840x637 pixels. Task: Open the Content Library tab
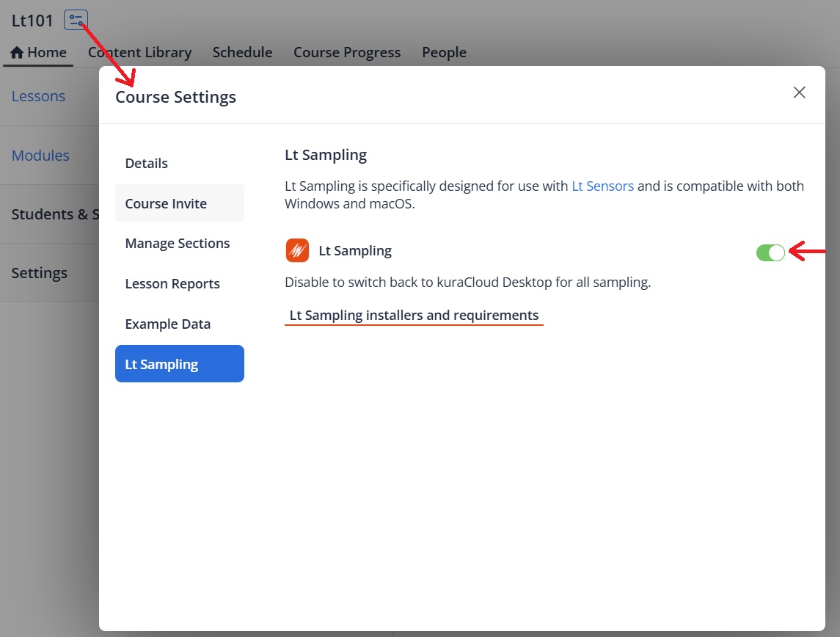click(x=139, y=53)
